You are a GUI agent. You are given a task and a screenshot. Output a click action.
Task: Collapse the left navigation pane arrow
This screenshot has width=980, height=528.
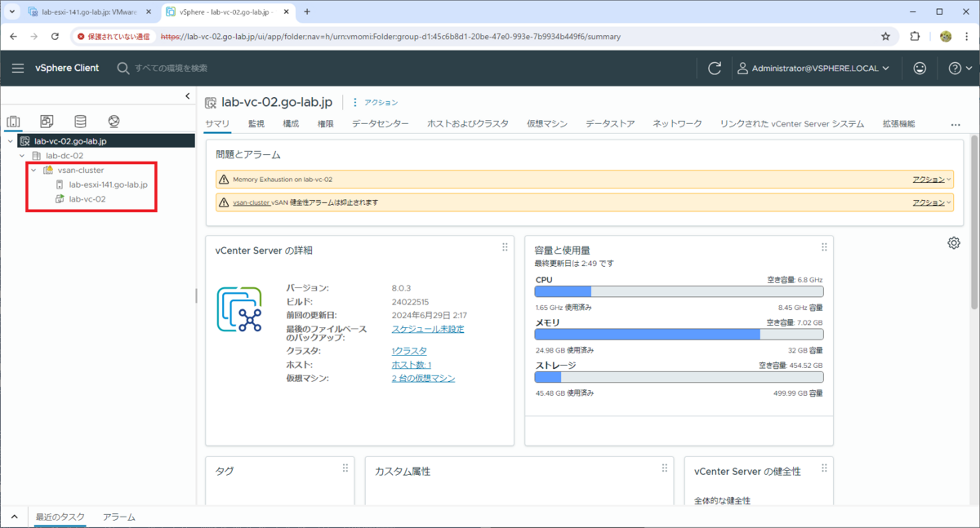pyautogui.click(x=187, y=97)
